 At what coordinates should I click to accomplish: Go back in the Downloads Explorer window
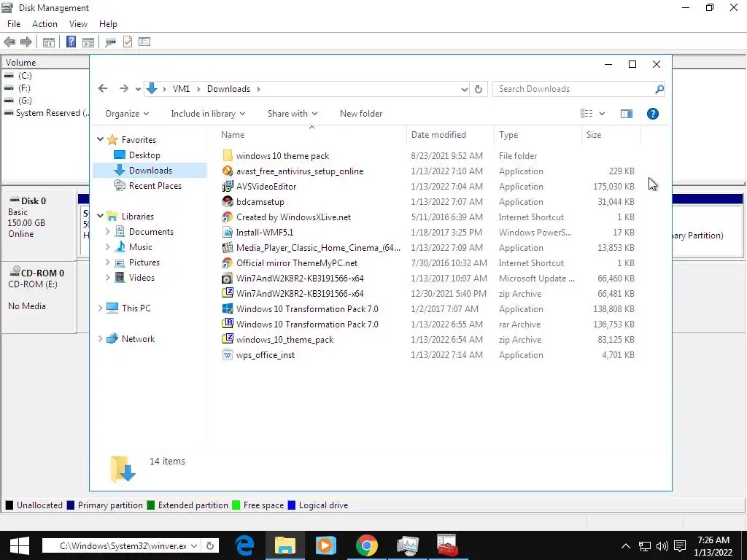point(103,88)
